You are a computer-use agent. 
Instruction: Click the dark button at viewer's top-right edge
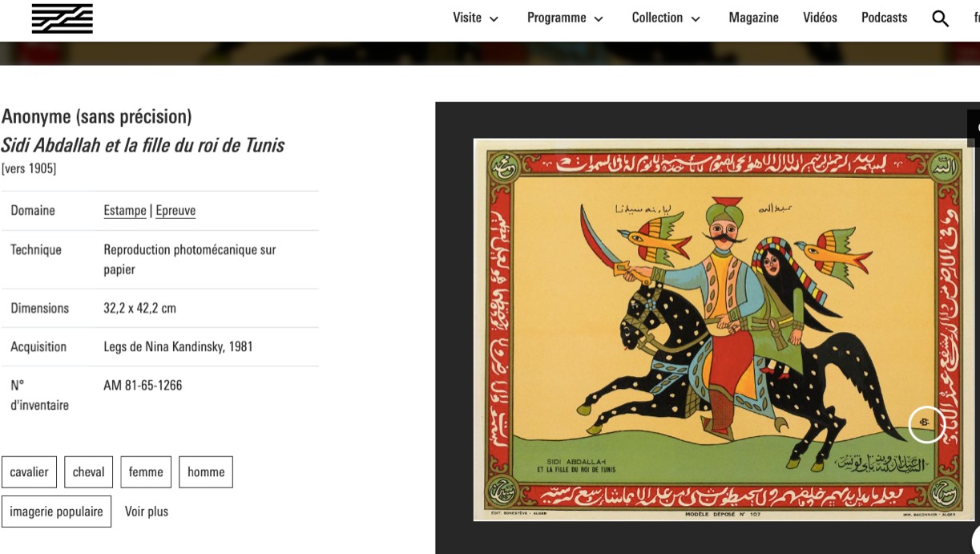point(974,128)
